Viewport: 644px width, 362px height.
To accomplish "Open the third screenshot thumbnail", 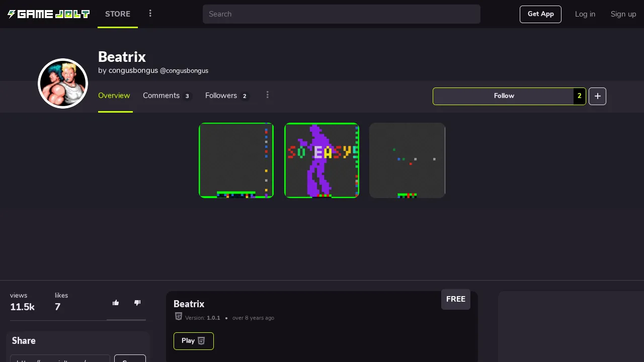I will [408, 160].
